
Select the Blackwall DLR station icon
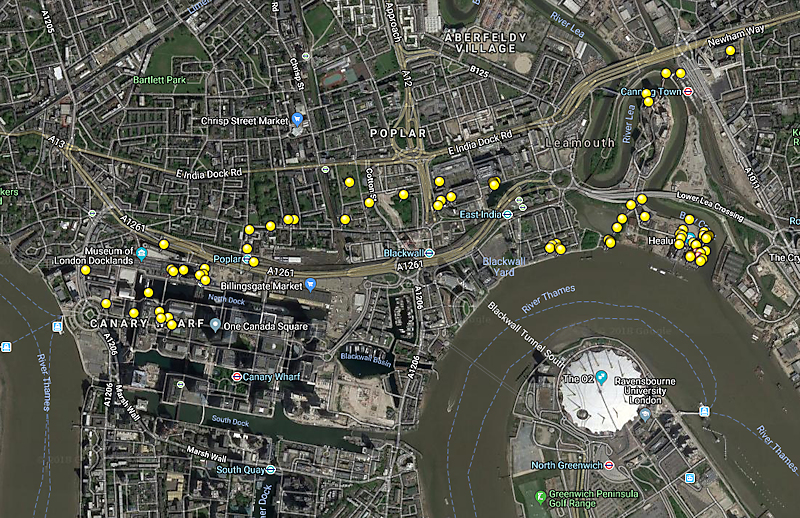(430, 253)
